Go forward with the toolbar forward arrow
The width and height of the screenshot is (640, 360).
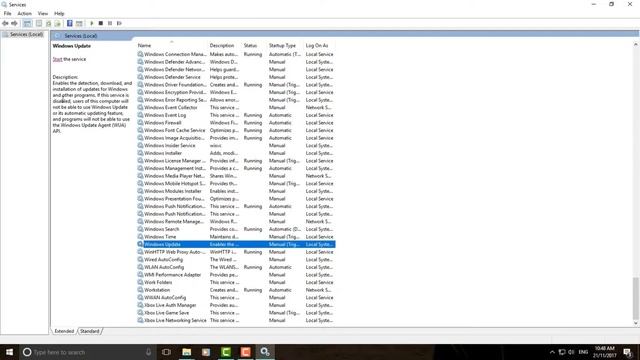coord(14,23)
